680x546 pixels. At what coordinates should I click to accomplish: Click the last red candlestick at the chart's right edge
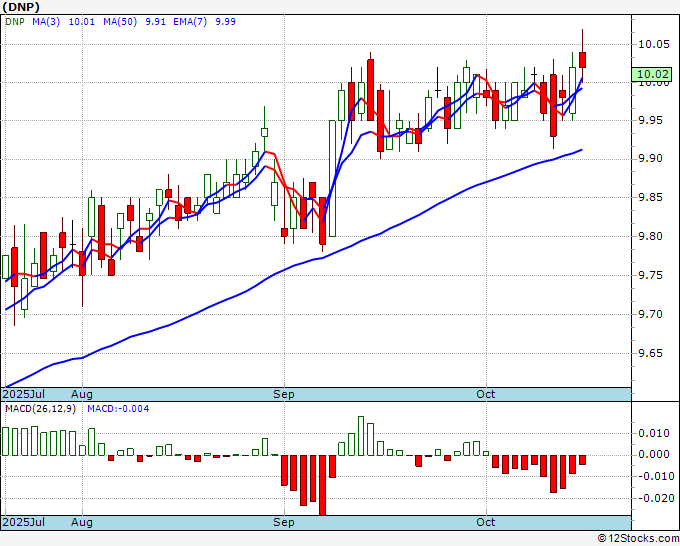pos(582,60)
